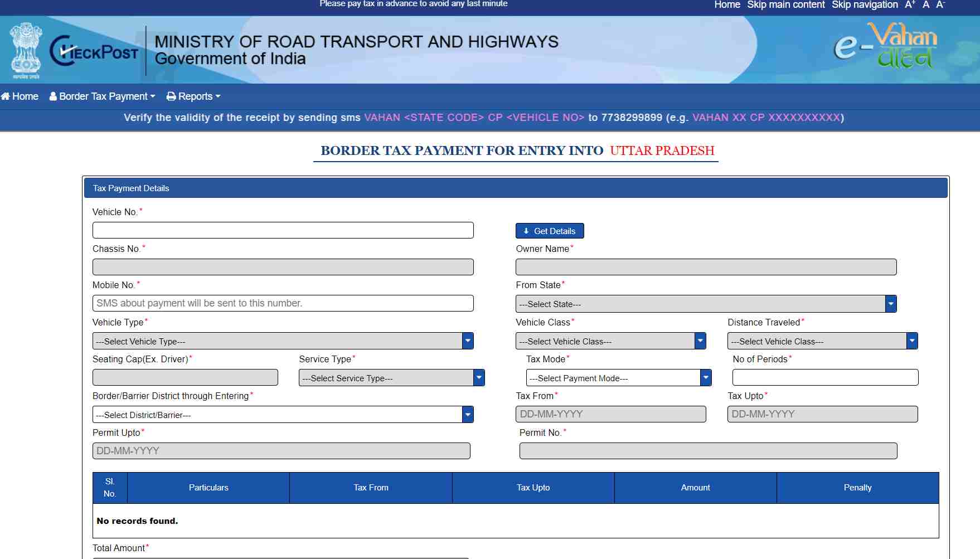Click the e-Vahan logo in the header
Image resolution: width=980 pixels, height=559 pixels.
tap(885, 47)
